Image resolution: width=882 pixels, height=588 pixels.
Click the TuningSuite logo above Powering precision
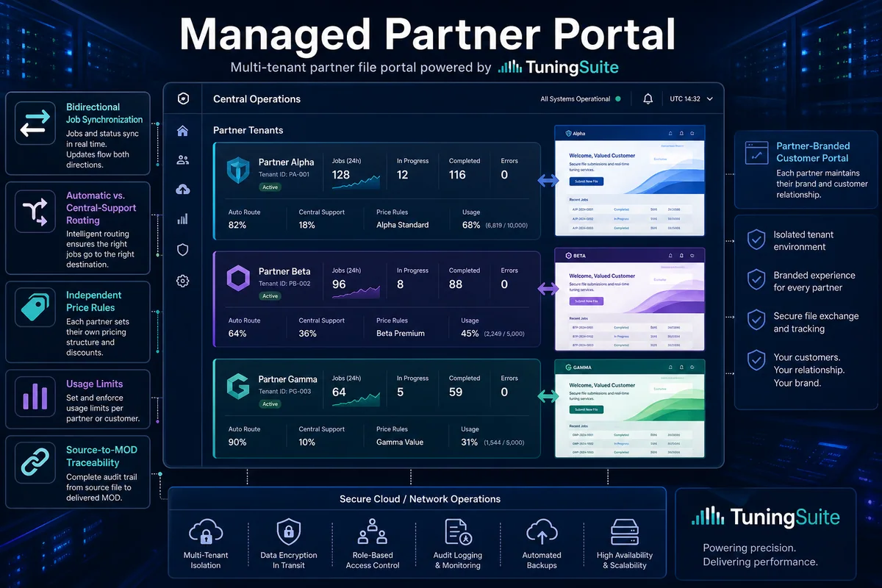[766, 517]
